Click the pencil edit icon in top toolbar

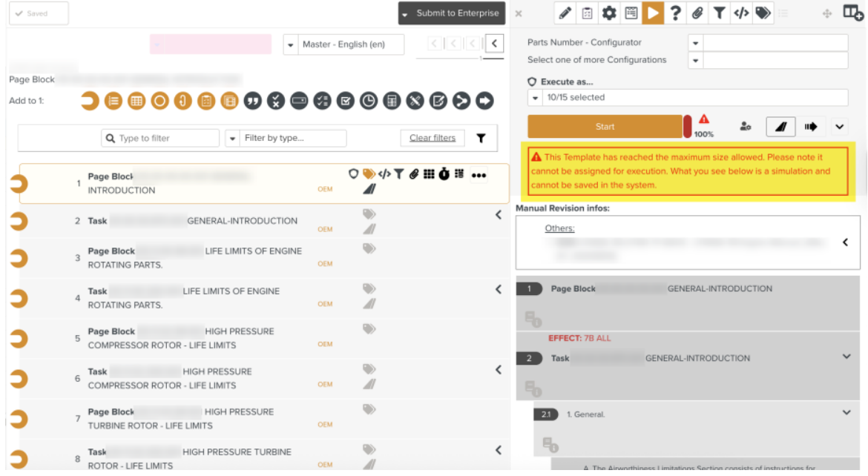pos(565,13)
